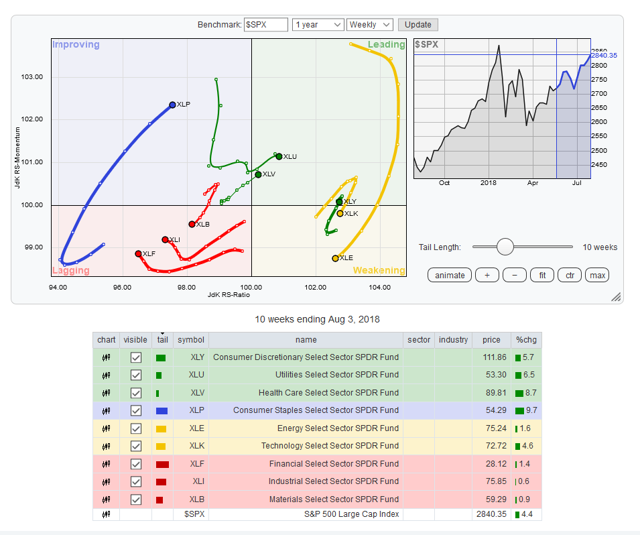Click Utilities Select Sector SPDR Fund name
This screenshot has width=640, height=535.
(x=337, y=375)
